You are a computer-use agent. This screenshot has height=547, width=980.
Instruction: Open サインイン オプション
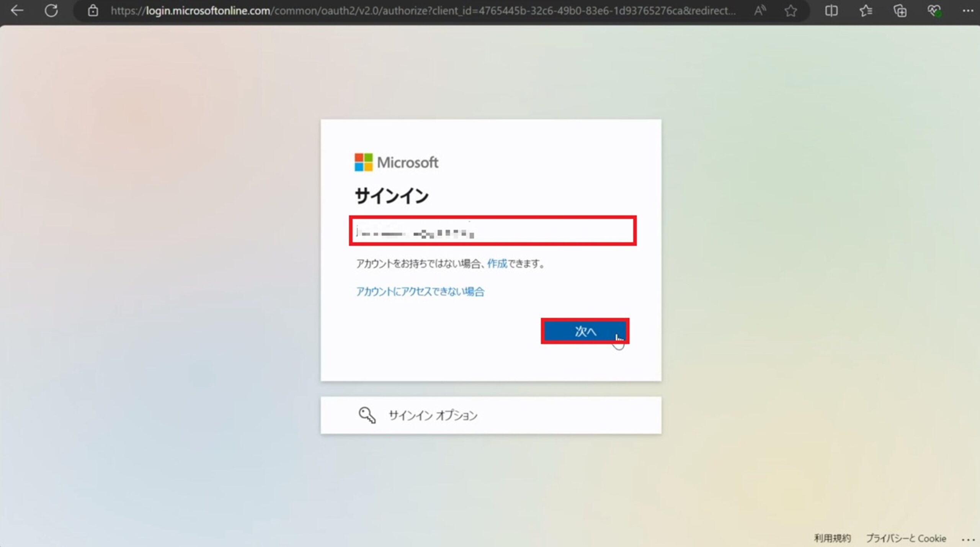point(491,415)
